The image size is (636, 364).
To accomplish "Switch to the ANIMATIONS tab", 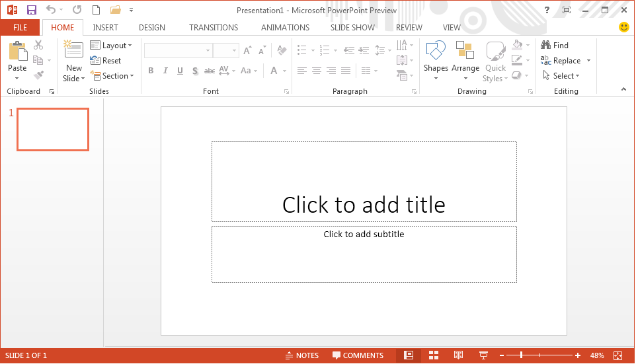I will coord(285,28).
